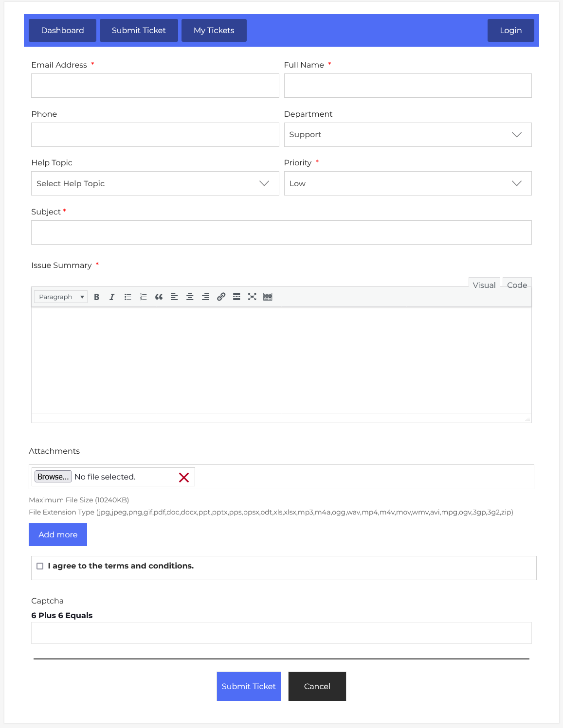Screen dimensions: 563x728
Task: Open the Priority dropdown
Action: (407, 183)
